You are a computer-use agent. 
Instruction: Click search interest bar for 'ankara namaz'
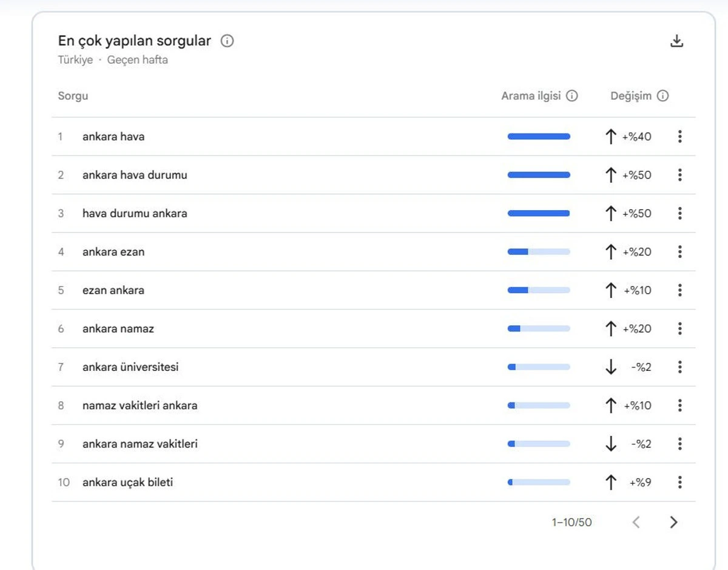coord(539,328)
